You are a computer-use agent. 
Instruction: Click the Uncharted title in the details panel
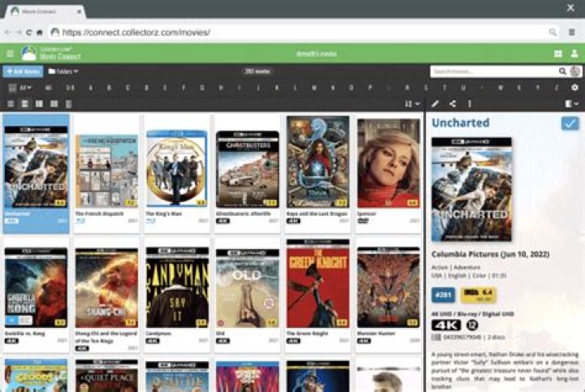pyautogui.click(x=461, y=123)
